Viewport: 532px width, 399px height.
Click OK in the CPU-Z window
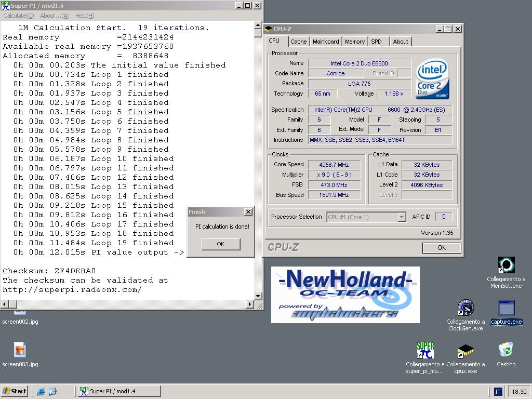tap(442, 248)
